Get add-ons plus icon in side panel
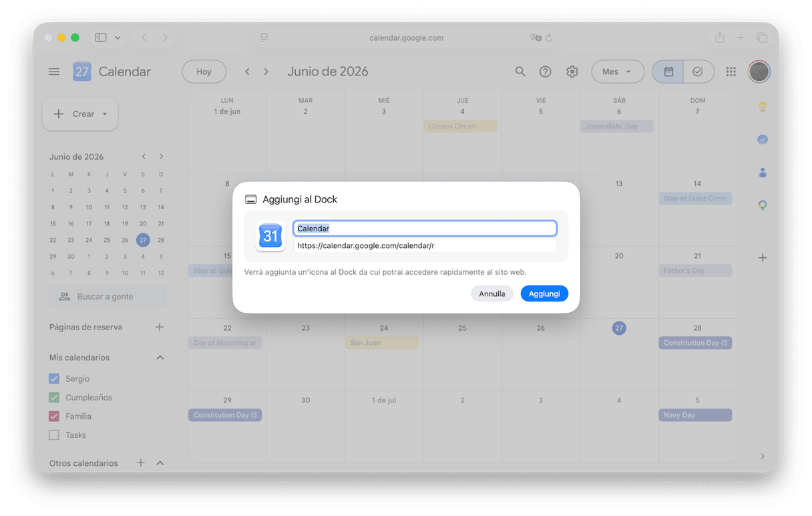This screenshot has width=812, height=516. pyautogui.click(x=763, y=258)
